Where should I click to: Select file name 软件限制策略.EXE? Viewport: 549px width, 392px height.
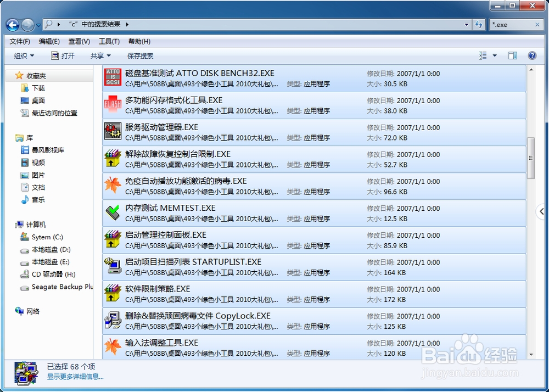[x=158, y=289]
